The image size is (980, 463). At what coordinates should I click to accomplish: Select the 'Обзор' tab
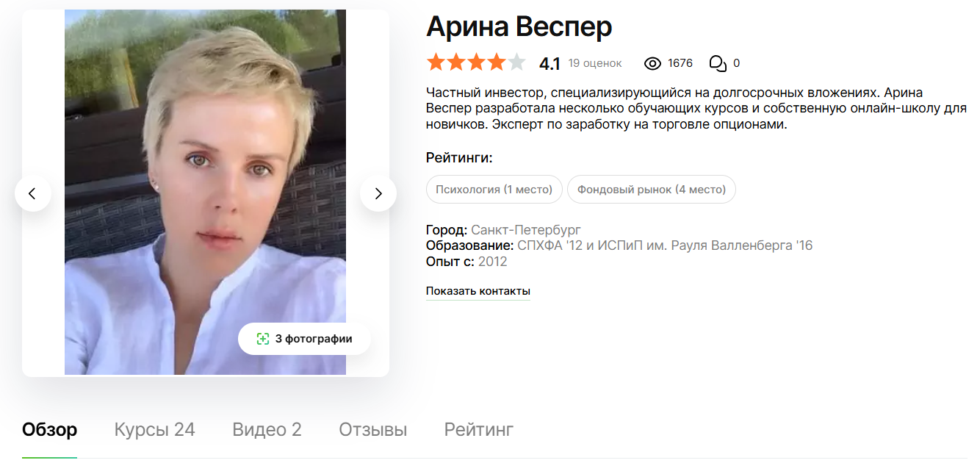click(49, 430)
